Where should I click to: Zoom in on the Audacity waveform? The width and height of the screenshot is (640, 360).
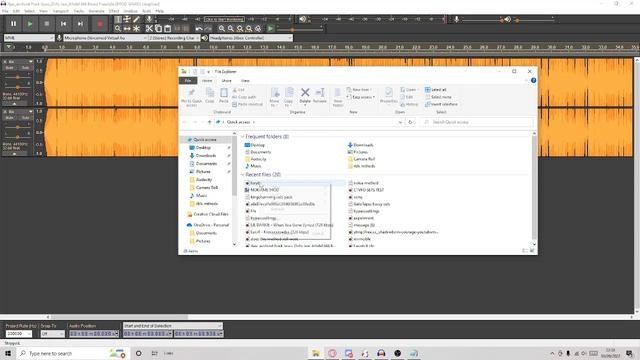pos(222,29)
